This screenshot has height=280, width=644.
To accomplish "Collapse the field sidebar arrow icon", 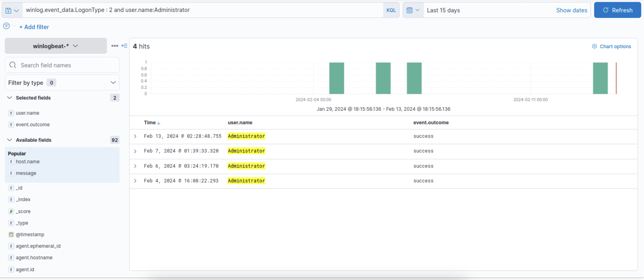I will (124, 46).
